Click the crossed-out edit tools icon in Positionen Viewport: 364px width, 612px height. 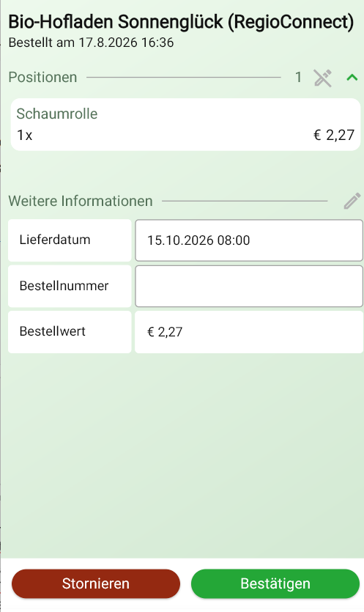coord(323,78)
